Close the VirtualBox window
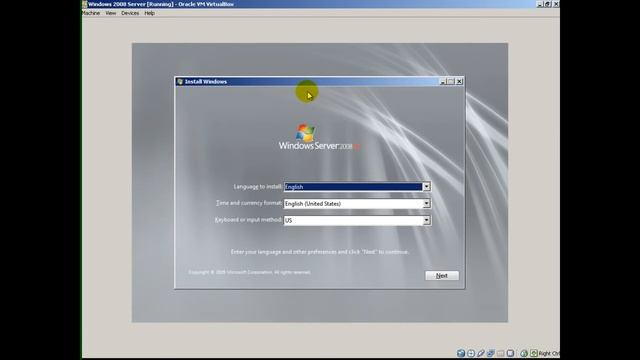Screen dimensions: 640x360 (x=556, y=4)
